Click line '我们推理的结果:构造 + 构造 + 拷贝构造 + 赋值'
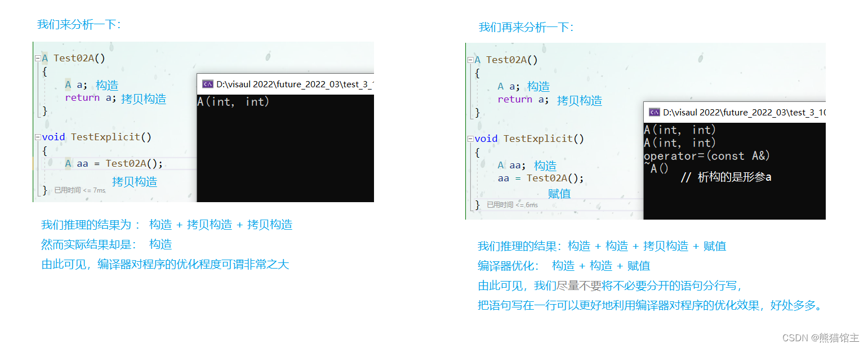 tap(602, 246)
